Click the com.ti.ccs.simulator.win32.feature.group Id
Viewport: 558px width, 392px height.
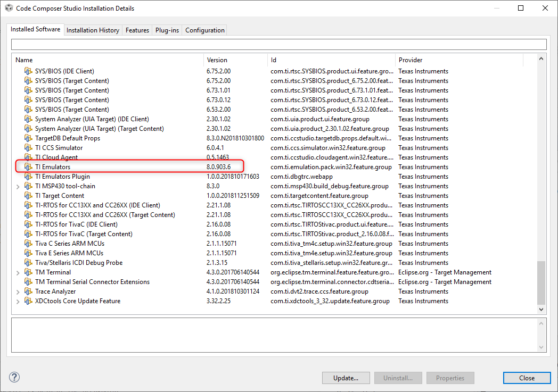coord(328,148)
